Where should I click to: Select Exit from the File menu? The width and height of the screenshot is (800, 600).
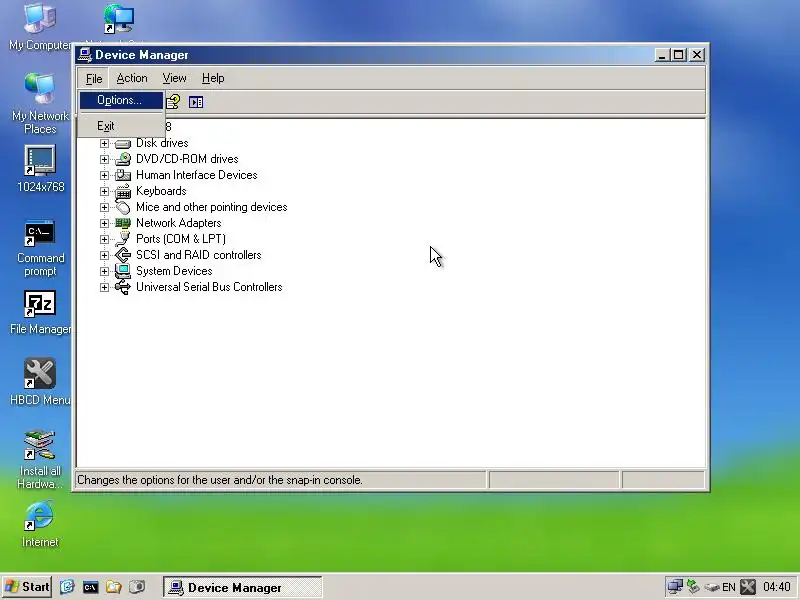point(121,126)
